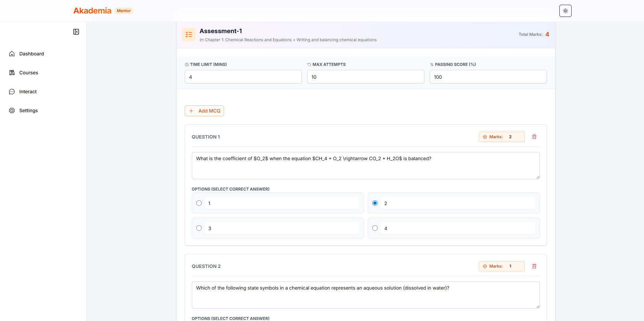Click the assessment checklist icon
Viewport: 644px width, 321px height.
[189, 34]
